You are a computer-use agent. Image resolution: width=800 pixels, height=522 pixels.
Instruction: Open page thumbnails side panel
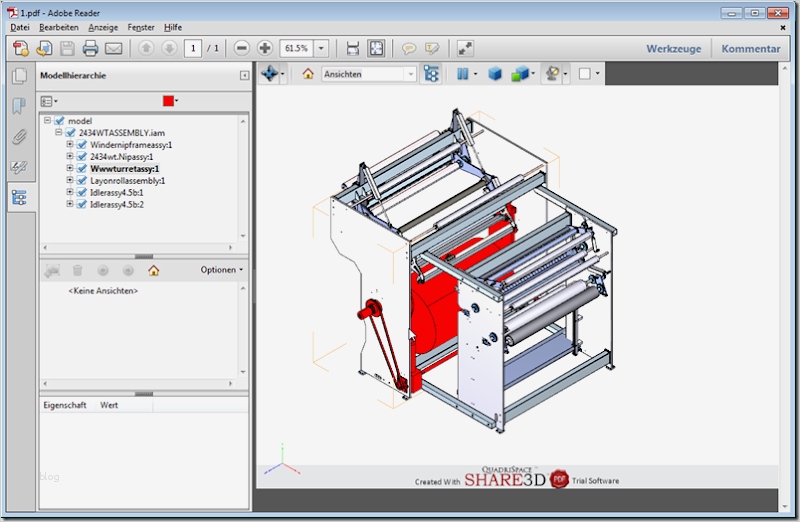[x=19, y=76]
